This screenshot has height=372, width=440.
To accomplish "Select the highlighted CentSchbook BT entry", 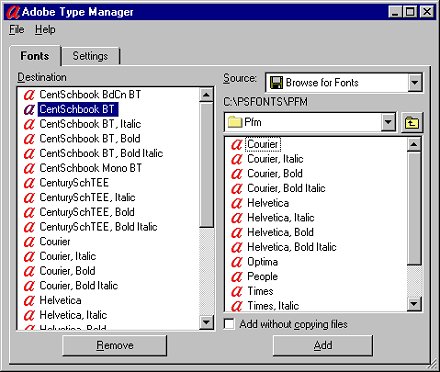I will point(77,109).
